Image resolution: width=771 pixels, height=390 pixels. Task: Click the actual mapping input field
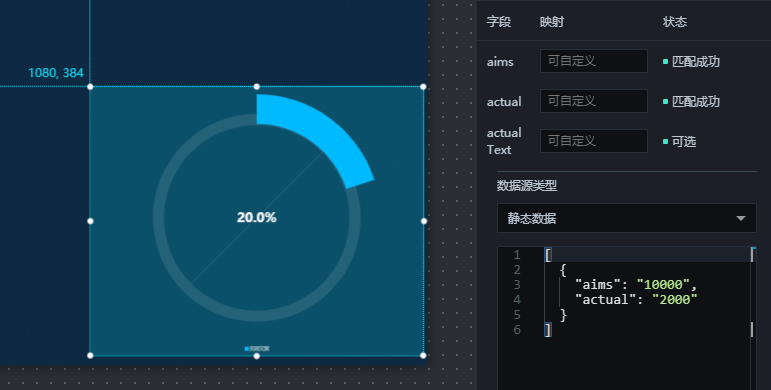(x=593, y=101)
